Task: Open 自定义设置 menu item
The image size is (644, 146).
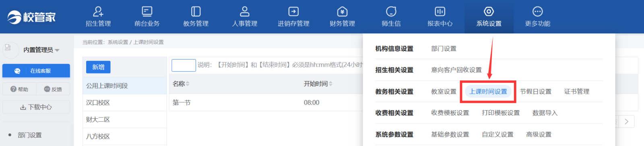Action: (497, 135)
